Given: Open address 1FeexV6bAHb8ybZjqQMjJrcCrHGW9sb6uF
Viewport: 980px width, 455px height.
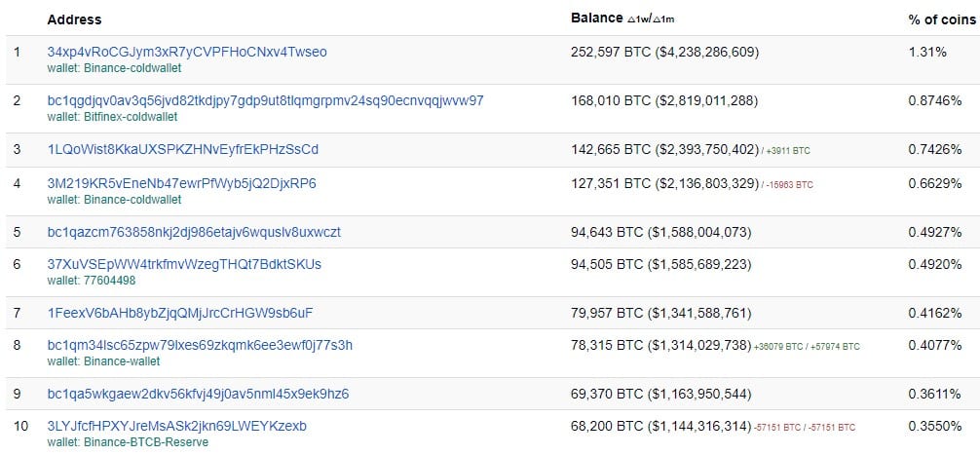Looking at the screenshot, I should click(x=180, y=313).
